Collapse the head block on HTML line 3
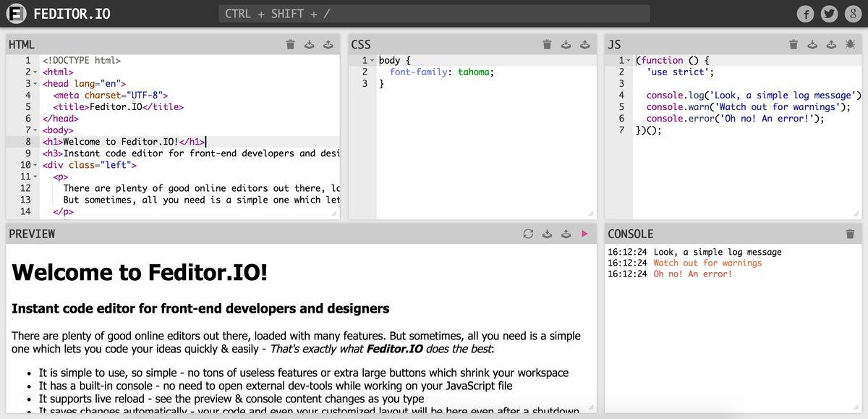 35,84
